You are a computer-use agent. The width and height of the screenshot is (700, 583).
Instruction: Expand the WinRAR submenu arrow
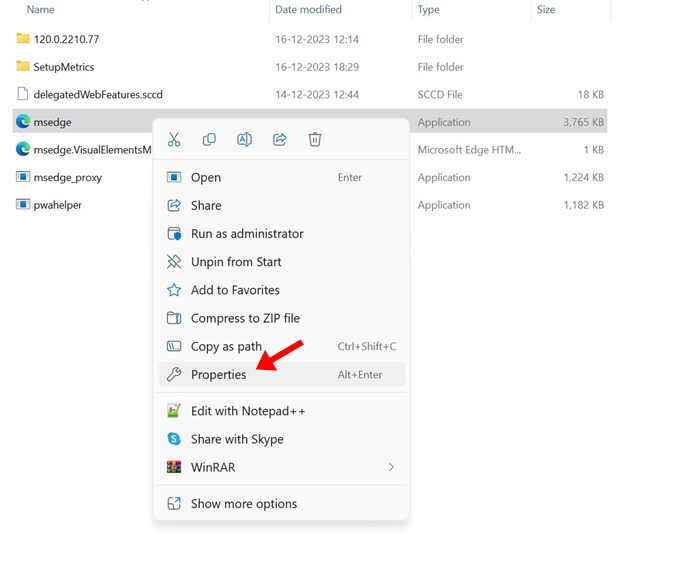pyautogui.click(x=391, y=467)
